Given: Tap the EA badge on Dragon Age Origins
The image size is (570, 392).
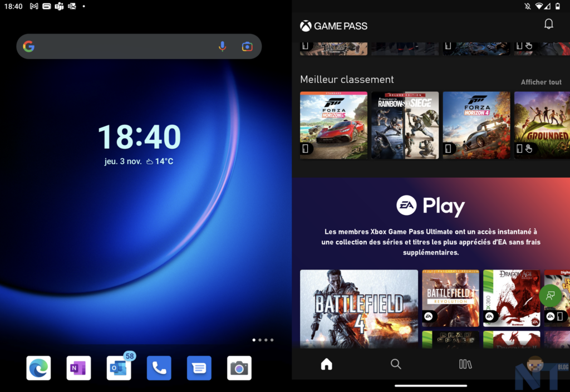Looking at the screenshot, I should 490,316.
